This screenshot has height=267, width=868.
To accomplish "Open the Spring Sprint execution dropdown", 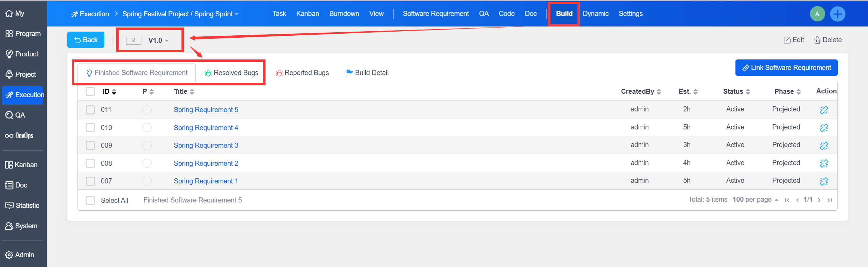I will [180, 14].
